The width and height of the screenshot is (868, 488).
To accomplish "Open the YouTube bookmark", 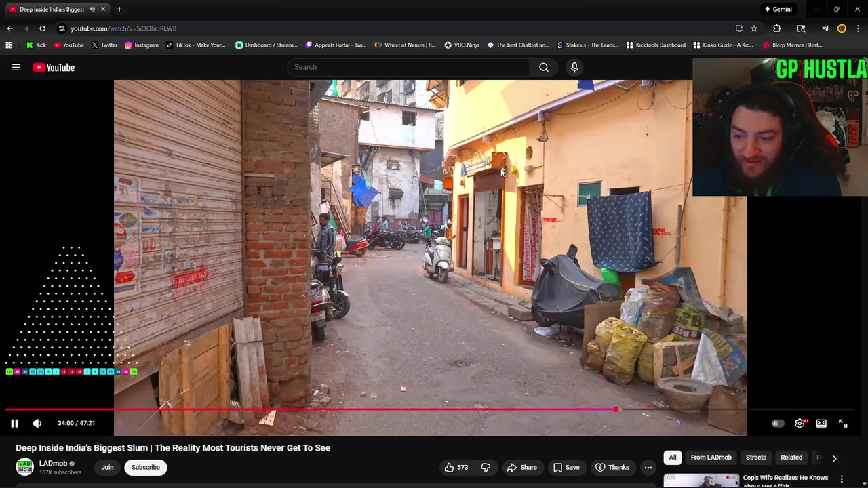I will point(68,45).
